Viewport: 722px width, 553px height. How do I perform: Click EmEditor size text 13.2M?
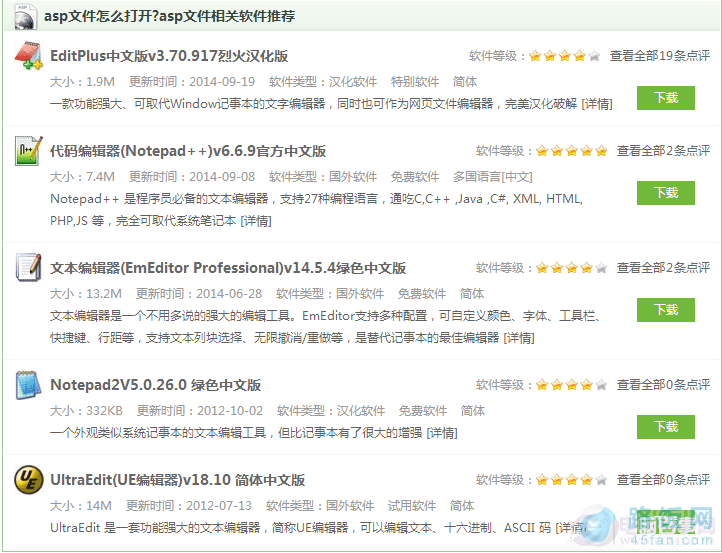tap(104, 293)
